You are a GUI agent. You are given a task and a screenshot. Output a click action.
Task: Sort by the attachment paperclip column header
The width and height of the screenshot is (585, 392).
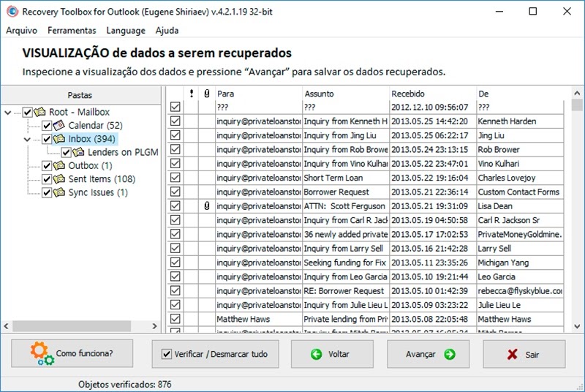(207, 94)
